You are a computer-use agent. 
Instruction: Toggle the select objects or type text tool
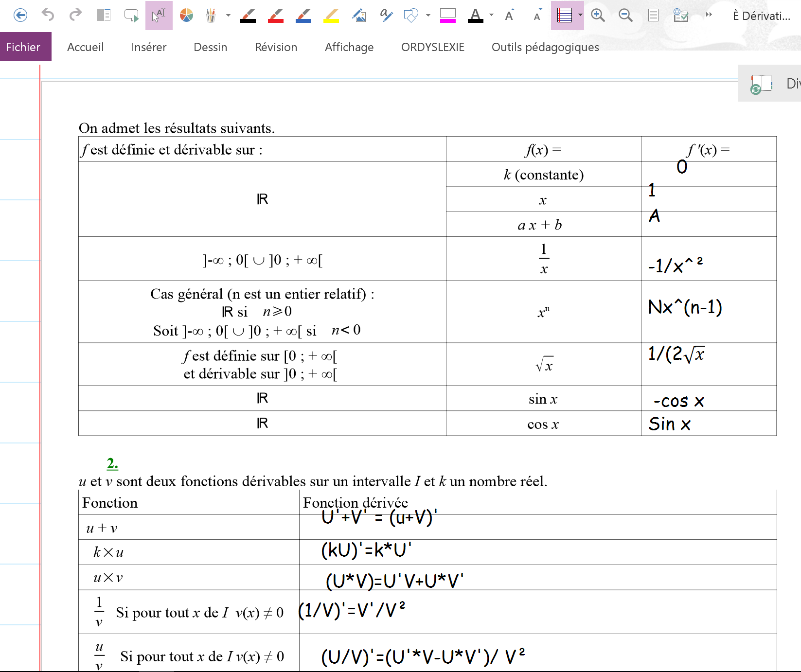pyautogui.click(x=159, y=16)
